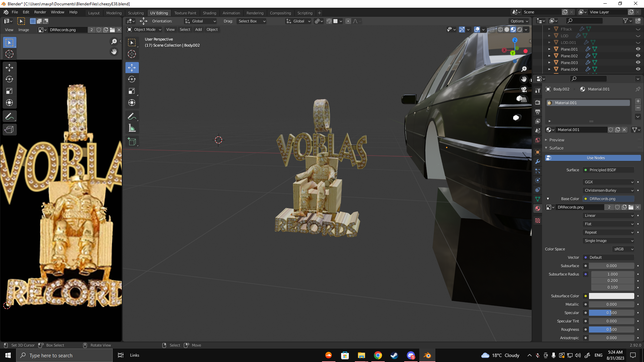Select the Scale tool in UV editor
This screenshot has width=644, height=362.
tap(9, 91)
